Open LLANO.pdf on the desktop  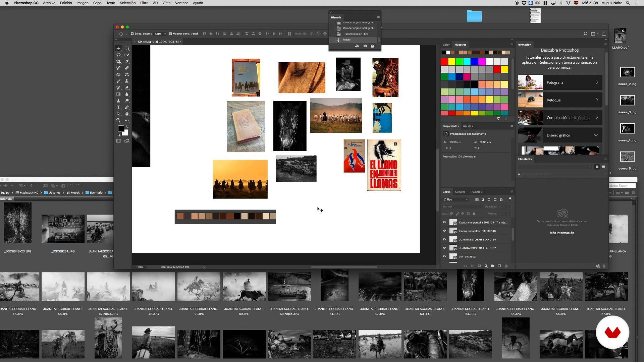[x=620, y=36]
